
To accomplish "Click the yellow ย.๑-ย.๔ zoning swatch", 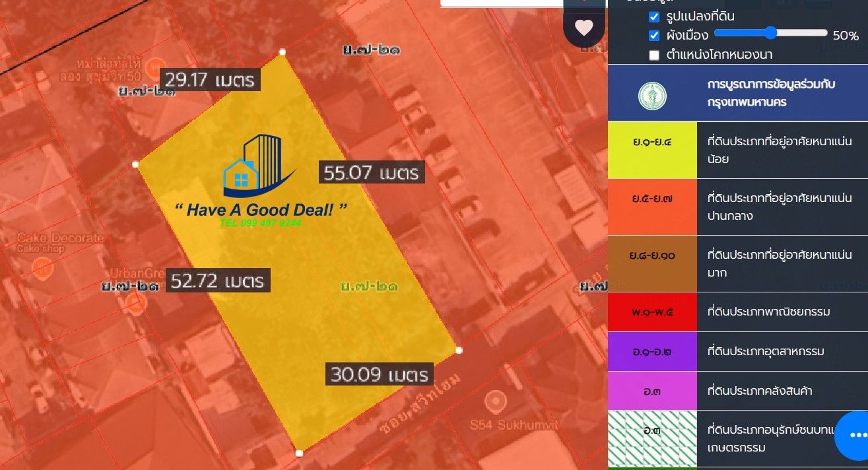I will (x=652, y=150).
